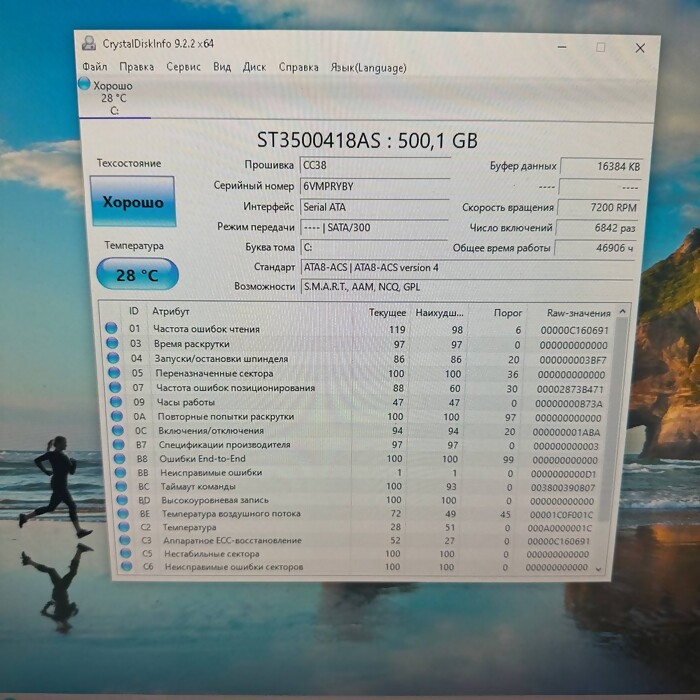Click the Возможности field with S.M.A.R.T.
700x700 pixels.
tap(467, 287)
